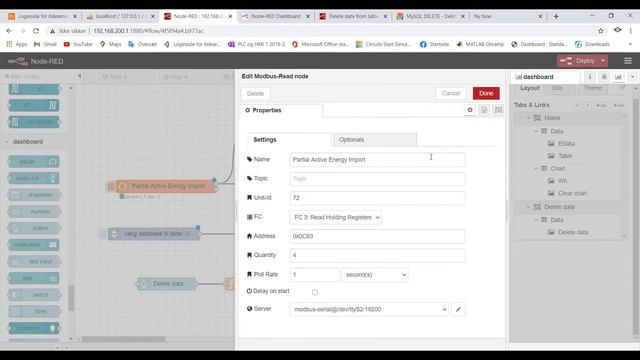Collapse the Chart group tree item
This screenshot has width=640, height=360.
pyautogui.click(x=536, y=168)
